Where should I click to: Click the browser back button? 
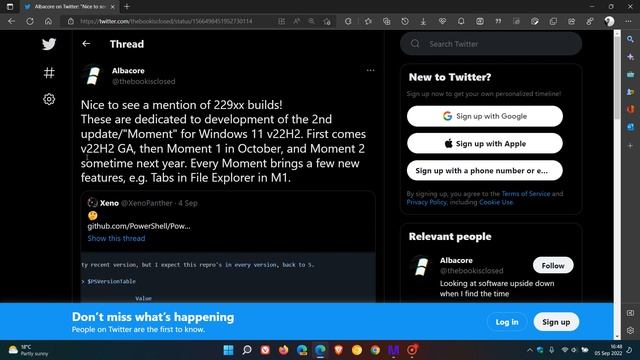point(11,21)
